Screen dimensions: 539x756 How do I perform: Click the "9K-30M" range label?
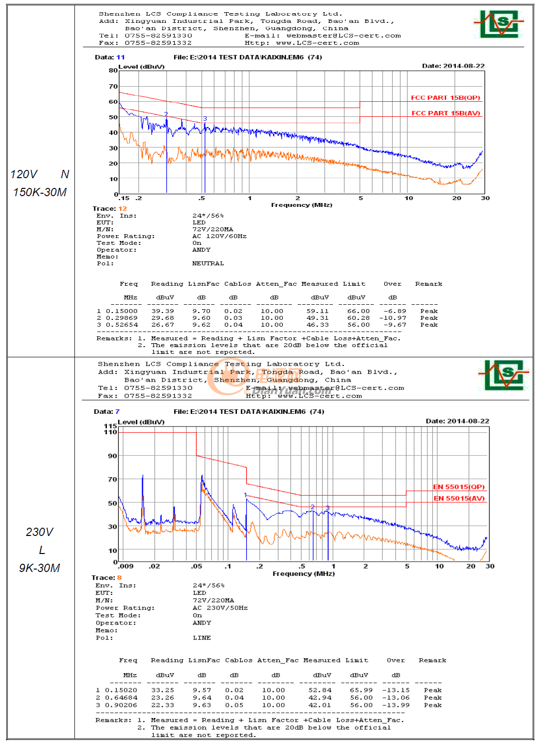39,568
